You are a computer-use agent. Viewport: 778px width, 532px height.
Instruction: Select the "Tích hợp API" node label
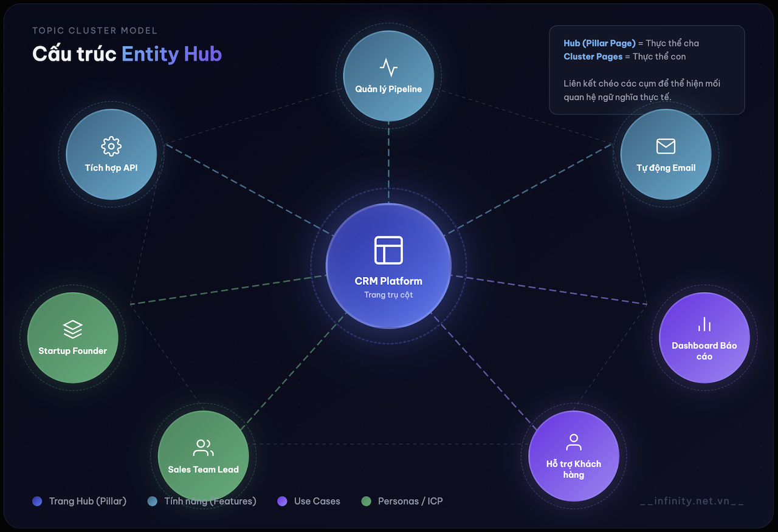tap(111, 168)
